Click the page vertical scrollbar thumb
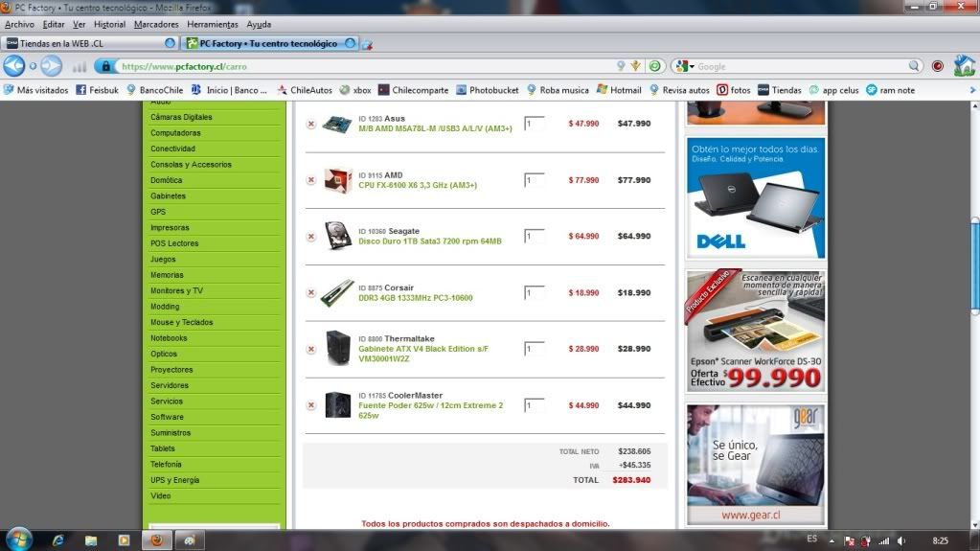This screenshot has width=980, height=551. (975, 265)
